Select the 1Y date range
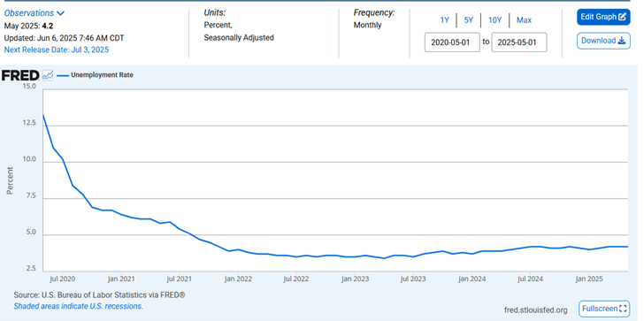The image size is (644, 321). 445,20
